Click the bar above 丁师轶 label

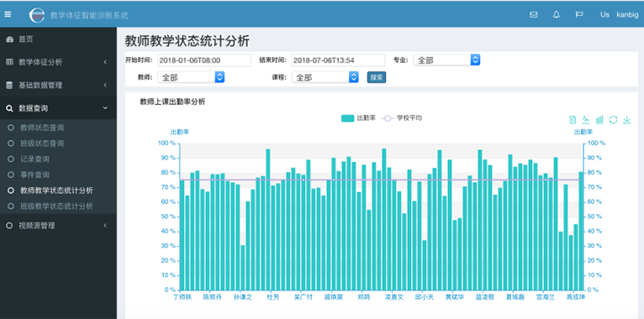182,234
